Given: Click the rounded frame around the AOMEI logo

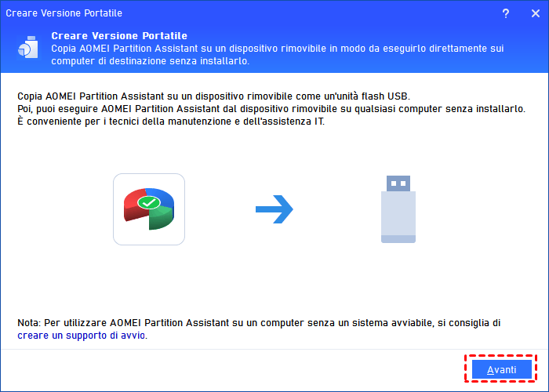Looking at the screenshot, I should 149,209.
